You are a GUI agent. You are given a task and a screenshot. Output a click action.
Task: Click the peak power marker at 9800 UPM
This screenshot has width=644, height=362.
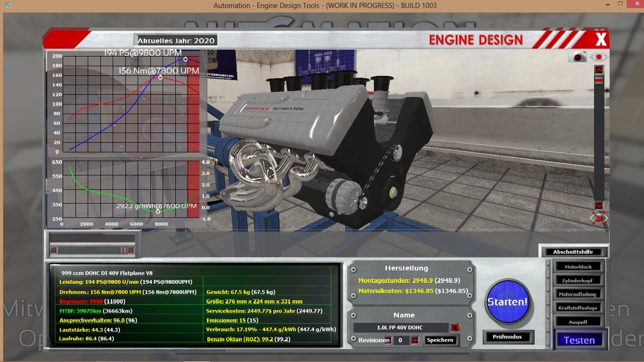[185, 59]
